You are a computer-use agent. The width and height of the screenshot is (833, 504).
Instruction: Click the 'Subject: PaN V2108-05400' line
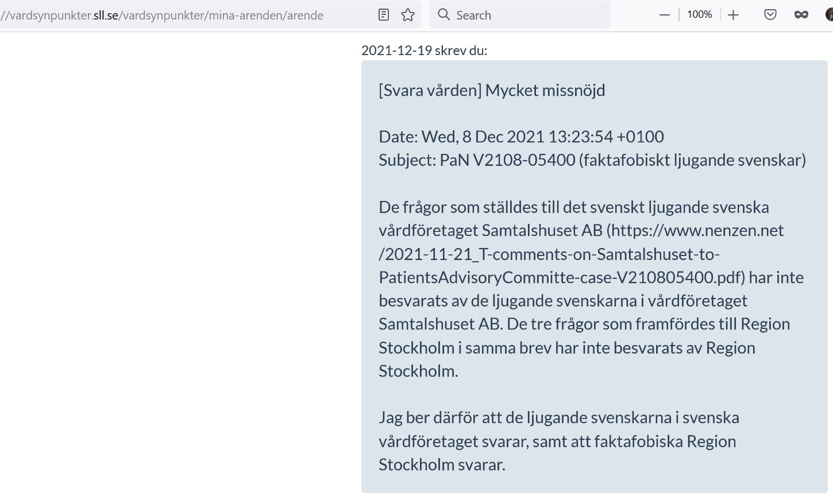click(592, 160)
